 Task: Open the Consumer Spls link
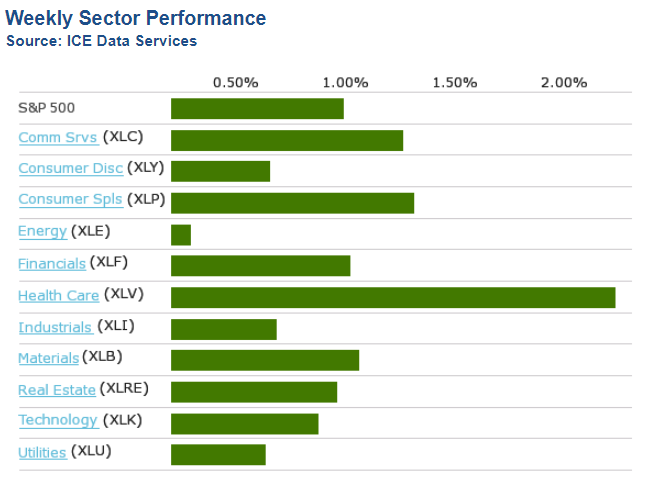pyautogui.click(x=70, y=199)
